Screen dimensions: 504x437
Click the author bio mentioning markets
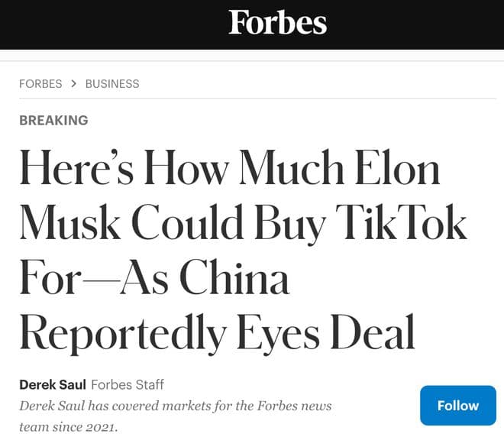tap(175, 405)
